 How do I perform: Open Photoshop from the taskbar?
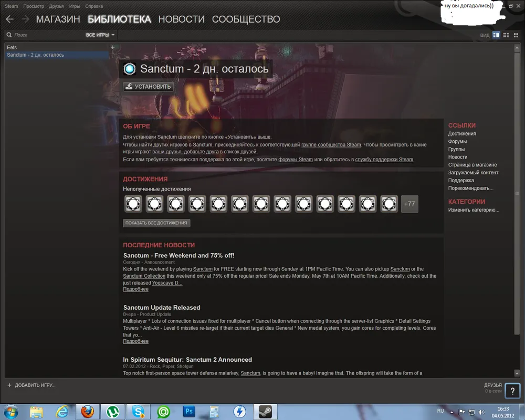pos(189,411)
